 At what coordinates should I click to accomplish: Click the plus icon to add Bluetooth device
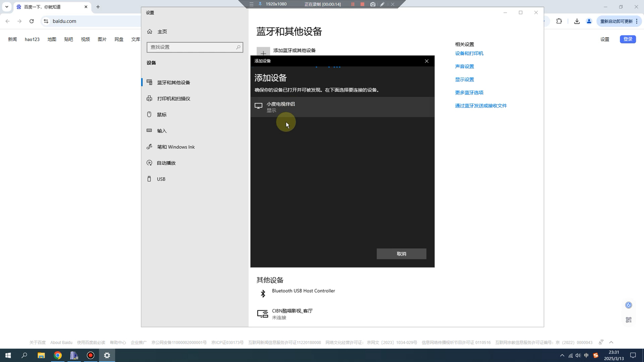point(263,53)
